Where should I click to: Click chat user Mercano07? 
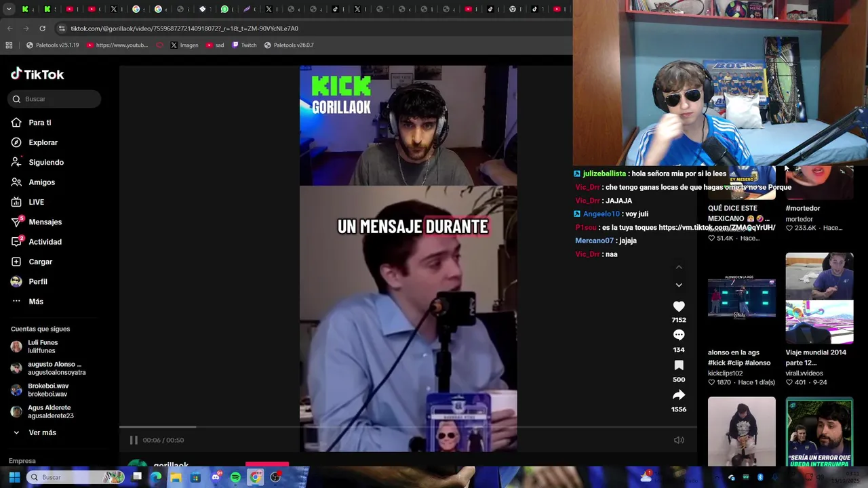coord(594,241)
